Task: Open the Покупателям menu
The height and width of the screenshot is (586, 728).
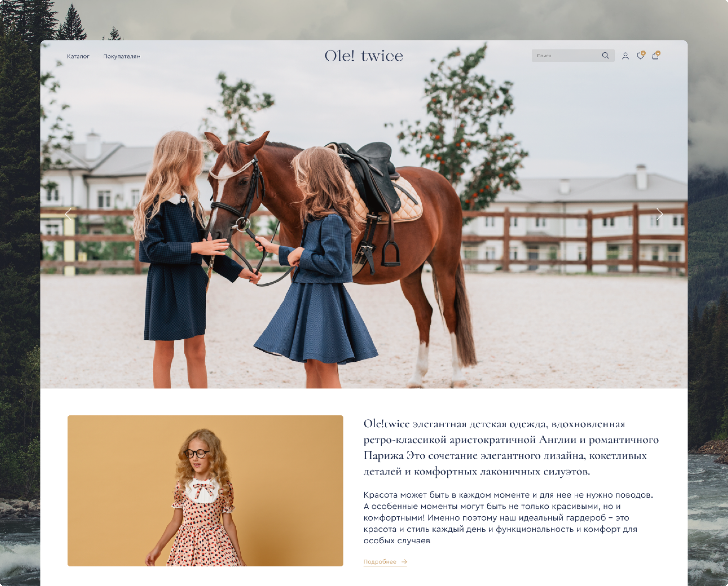Action: 122,56
